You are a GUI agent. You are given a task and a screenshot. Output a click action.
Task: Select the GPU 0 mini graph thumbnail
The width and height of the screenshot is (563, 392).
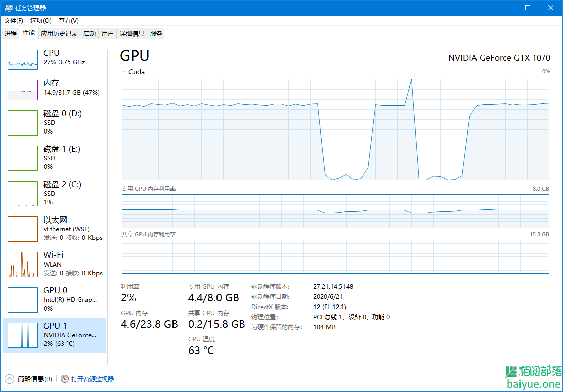point(23,300)
